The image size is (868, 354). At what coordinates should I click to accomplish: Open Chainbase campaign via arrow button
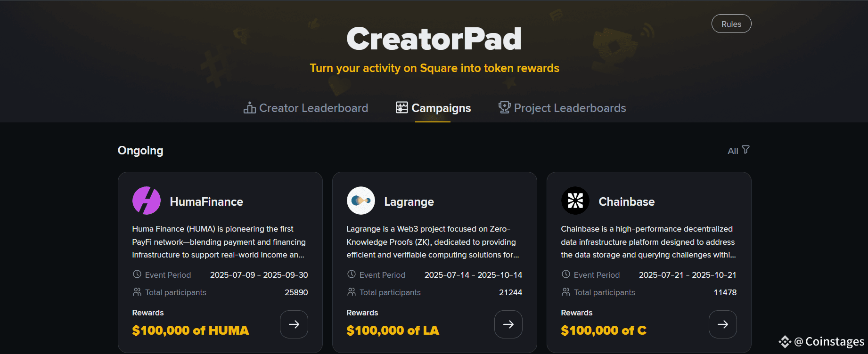tap(723, 324)
